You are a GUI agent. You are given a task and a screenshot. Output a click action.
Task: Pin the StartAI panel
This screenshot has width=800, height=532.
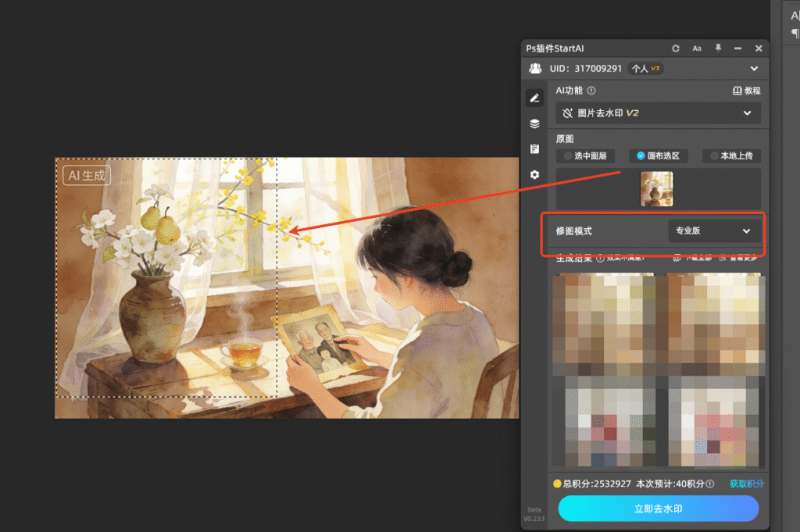(718, 48)
